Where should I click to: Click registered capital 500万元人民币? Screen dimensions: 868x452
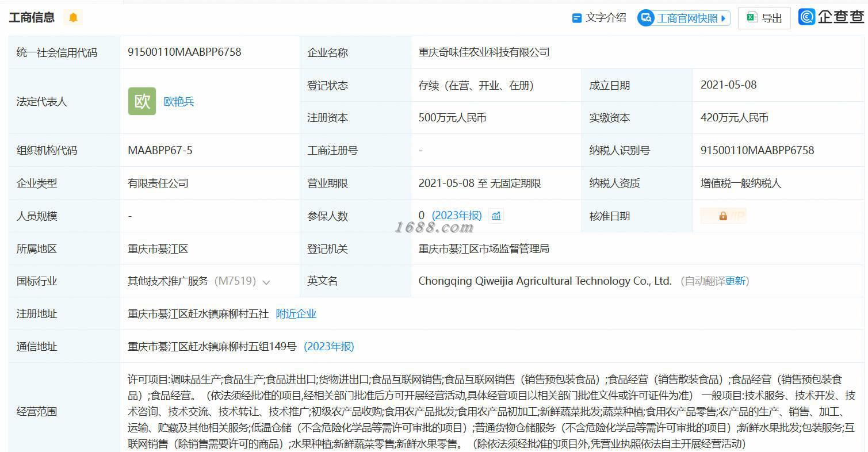(x=453, y=118)
